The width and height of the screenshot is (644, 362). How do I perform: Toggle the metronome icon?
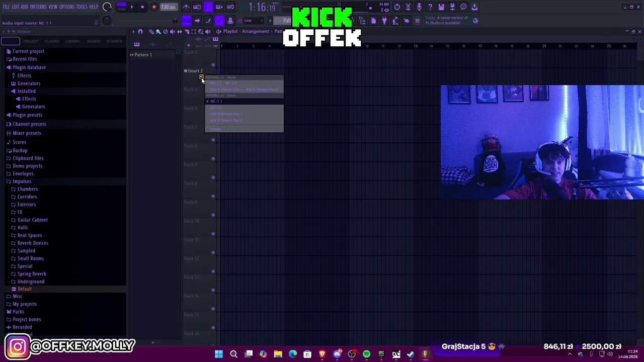pyautogui.click(x=186, y=7)
